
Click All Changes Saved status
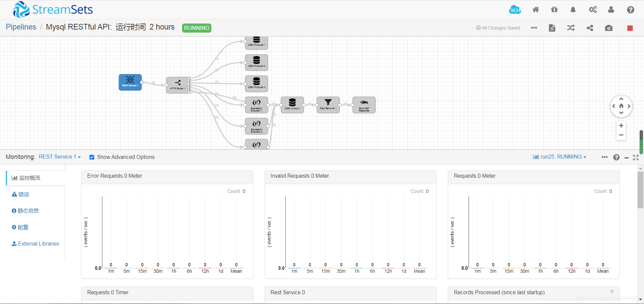[498, 28]
